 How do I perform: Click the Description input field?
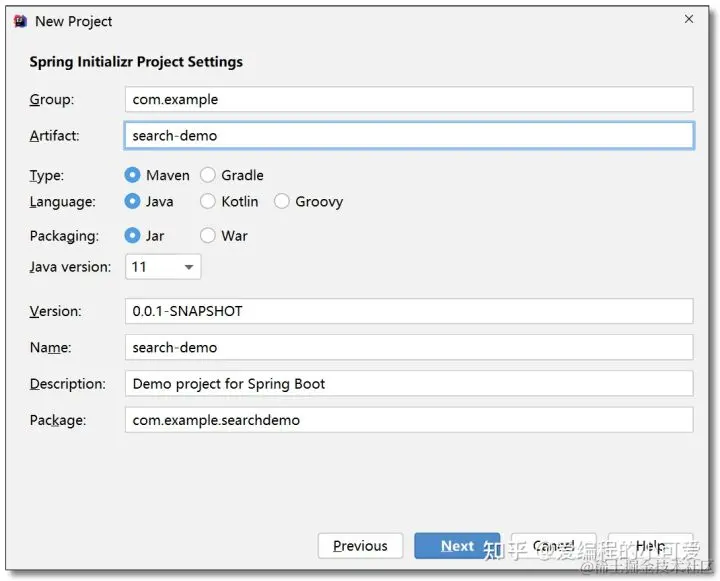pos(409,384)
